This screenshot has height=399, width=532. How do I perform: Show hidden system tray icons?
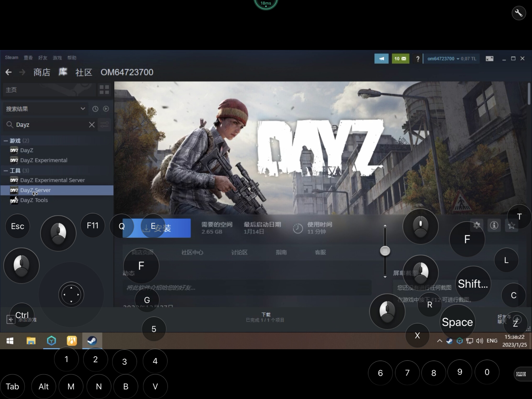coord(439,341)
